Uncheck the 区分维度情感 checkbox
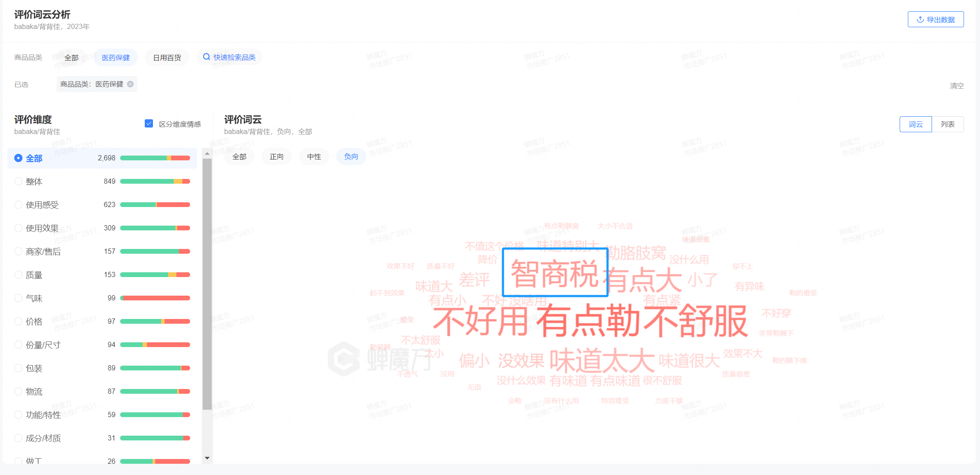Image resolution: width=980 pixels, height=475 pixels. click(x=149, y=124)
